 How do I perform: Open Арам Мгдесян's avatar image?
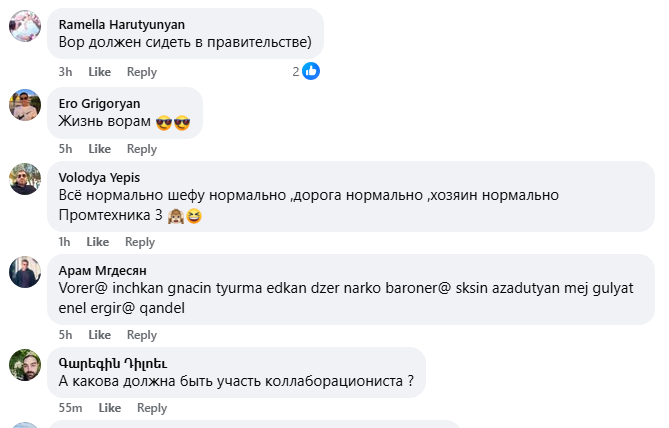click(x=25, y=272)
